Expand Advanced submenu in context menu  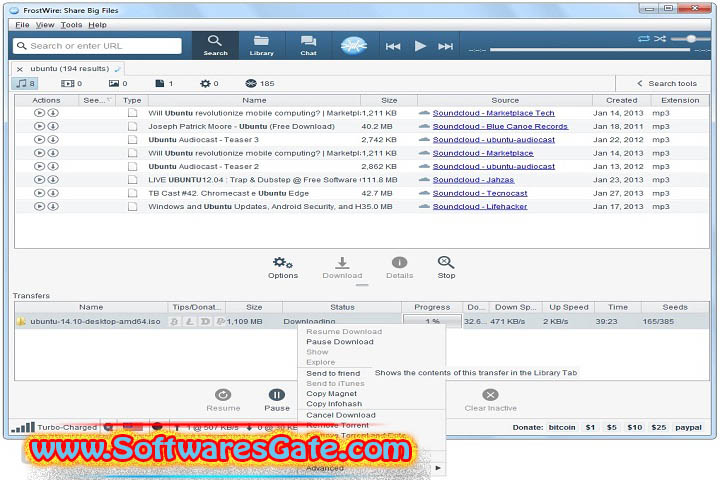pyautogui.click(x=372, y=468)
